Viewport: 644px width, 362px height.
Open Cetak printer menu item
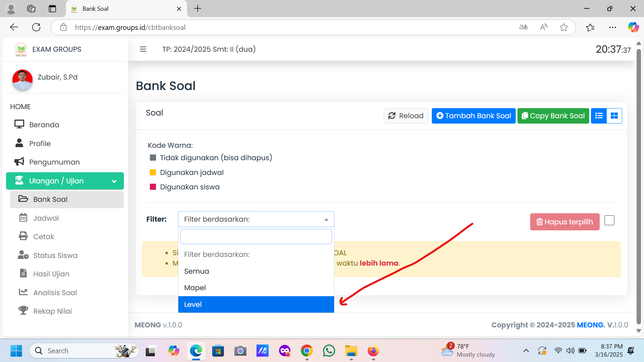pyautogui.click(x=44, y=236)
